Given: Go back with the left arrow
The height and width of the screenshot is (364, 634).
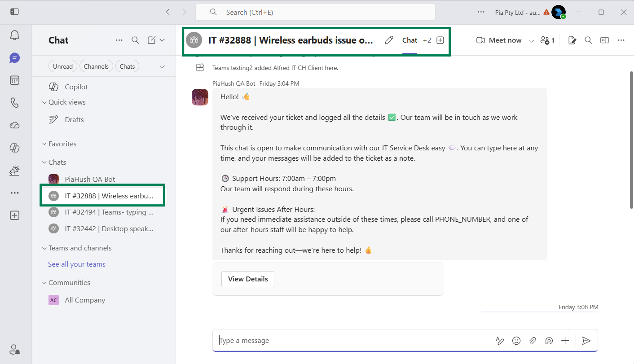Looking at the screenshot, I should 168,12.
